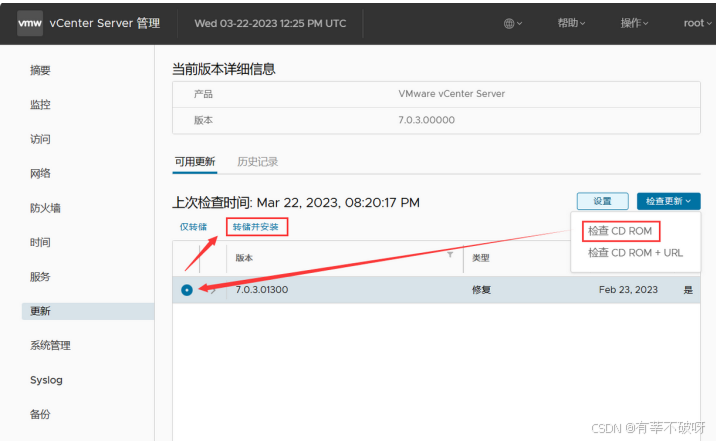Click the vmw logo icon
The height and width of the screenshot is (441, 716).
coord(30,23)
